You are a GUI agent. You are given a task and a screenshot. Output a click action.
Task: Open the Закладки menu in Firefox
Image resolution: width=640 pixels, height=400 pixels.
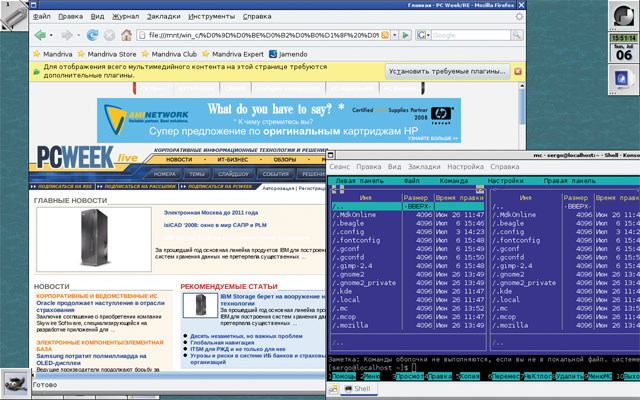[163, 17]
